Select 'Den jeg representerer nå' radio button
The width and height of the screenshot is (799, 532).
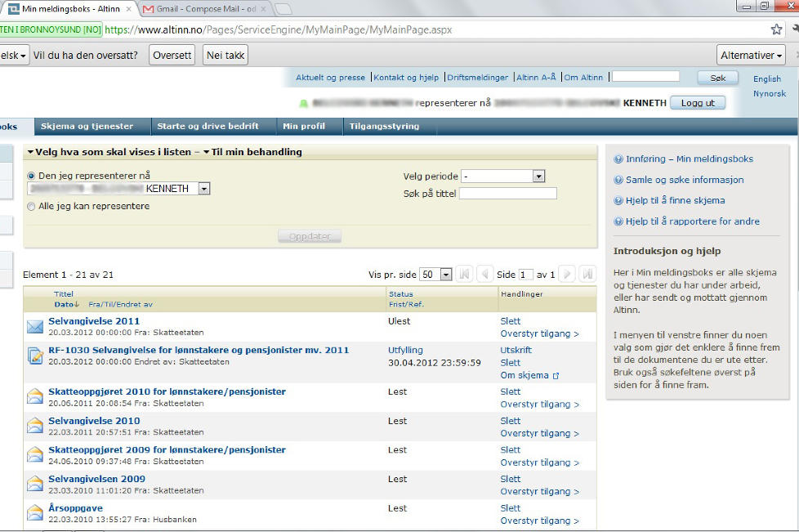[x=31, y=176]
